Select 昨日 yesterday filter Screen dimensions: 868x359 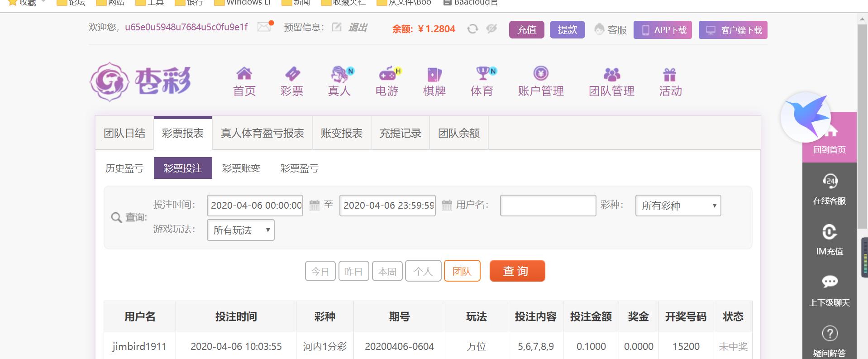point(354,271)
